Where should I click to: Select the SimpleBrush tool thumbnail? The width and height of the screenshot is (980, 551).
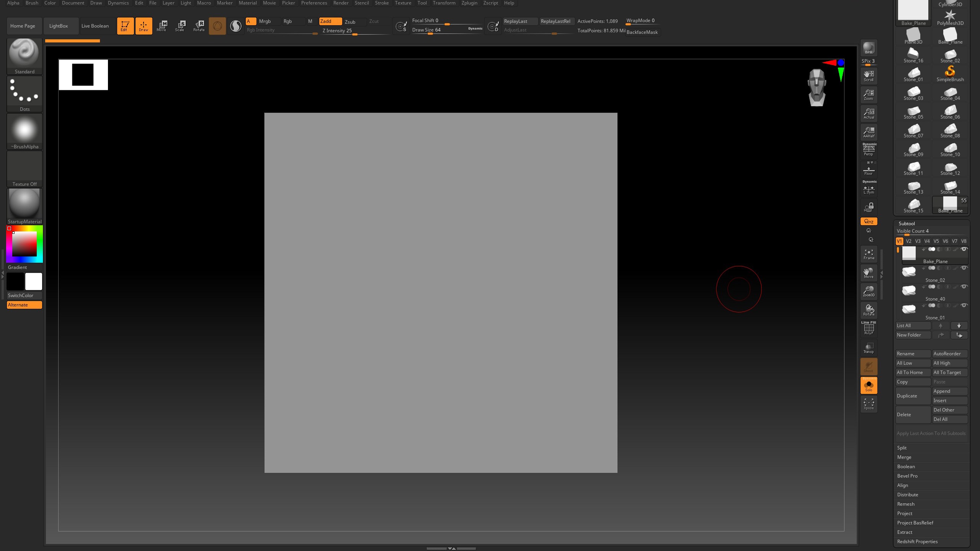click(950, 73)
